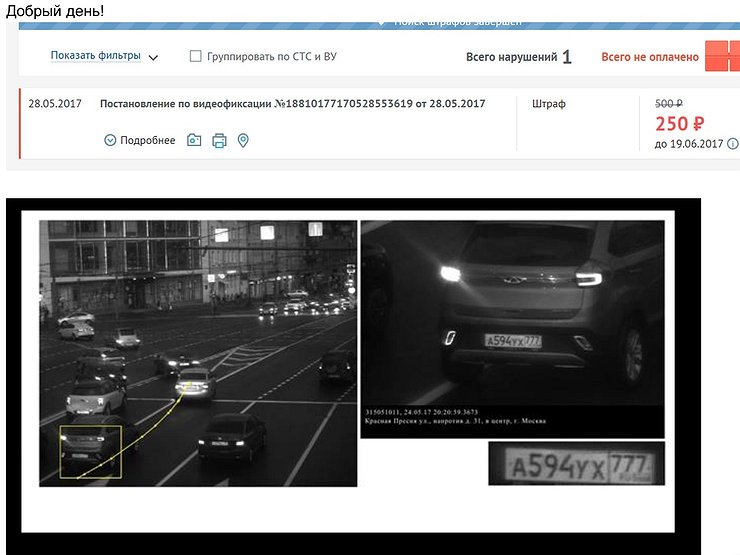Image resolution: width=740 pixels, height=555 pixels.
Task: Click Всего нарушений counter
Action: (x=519, y=57)
